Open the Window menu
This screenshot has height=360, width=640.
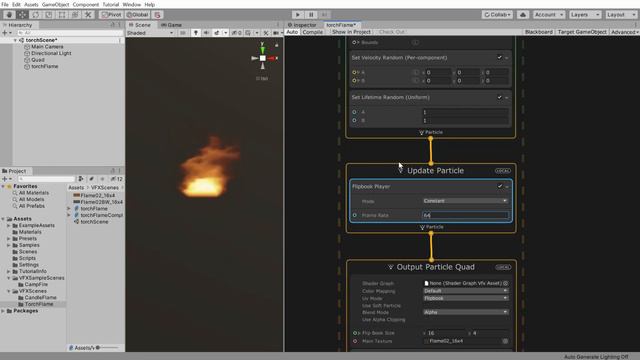[131, 4]
